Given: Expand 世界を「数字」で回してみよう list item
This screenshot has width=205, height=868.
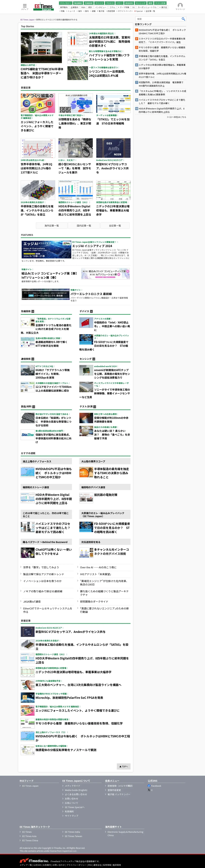Looking at the screenshot, I should (41, 567).
